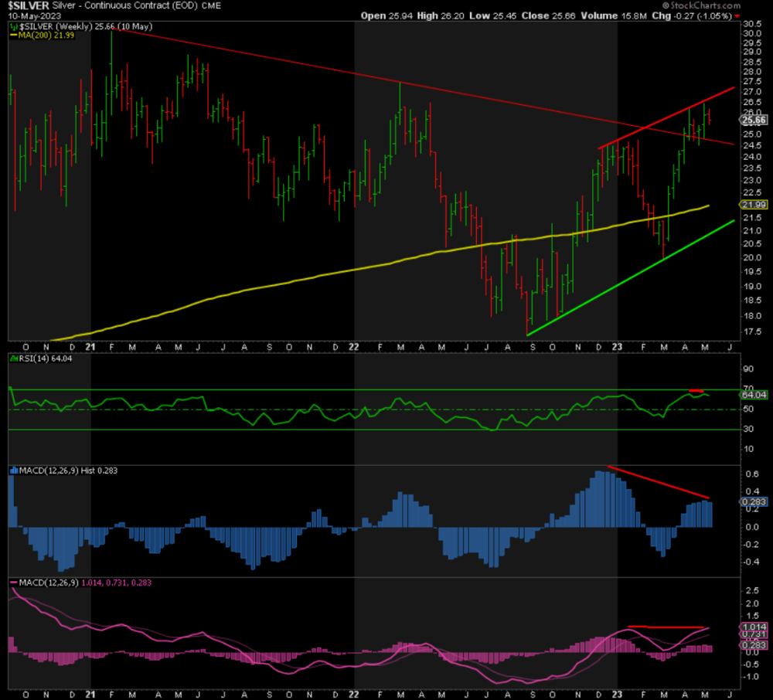
Task: Click the candlestick icon beside $SILVER (Weekly)
Action: [x=12, y=25]
